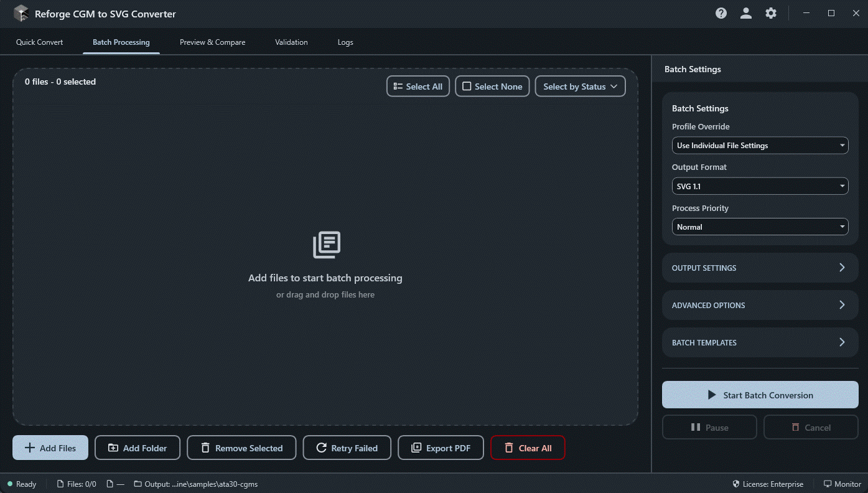Open the user account icon
This screenshot has height=493, width=868.
point(745,12)
